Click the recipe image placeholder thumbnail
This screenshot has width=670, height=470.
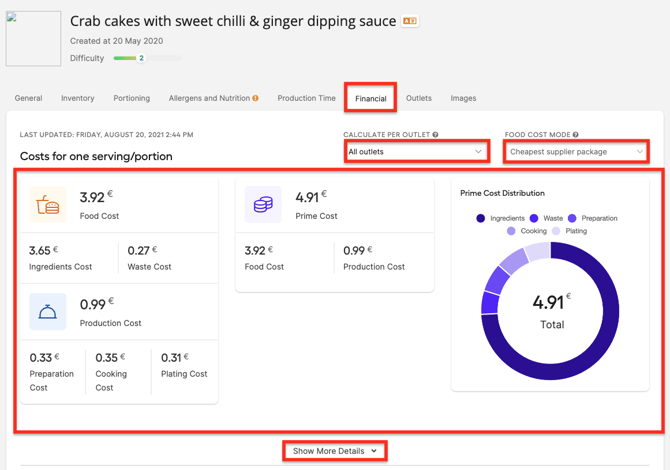pyautogui.click(x=33, y=39)
